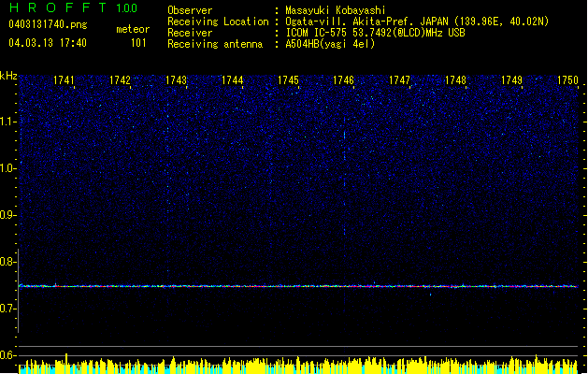This screenshot has height=374, width=588.
Task: Select the observer name Masayuki Kobayashi
Action: (333, 10)
